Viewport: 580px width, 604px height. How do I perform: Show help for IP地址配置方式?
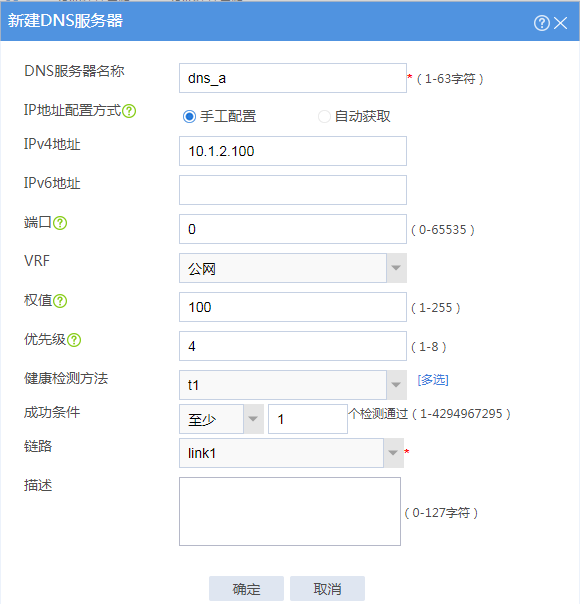(x=129, y=111)
